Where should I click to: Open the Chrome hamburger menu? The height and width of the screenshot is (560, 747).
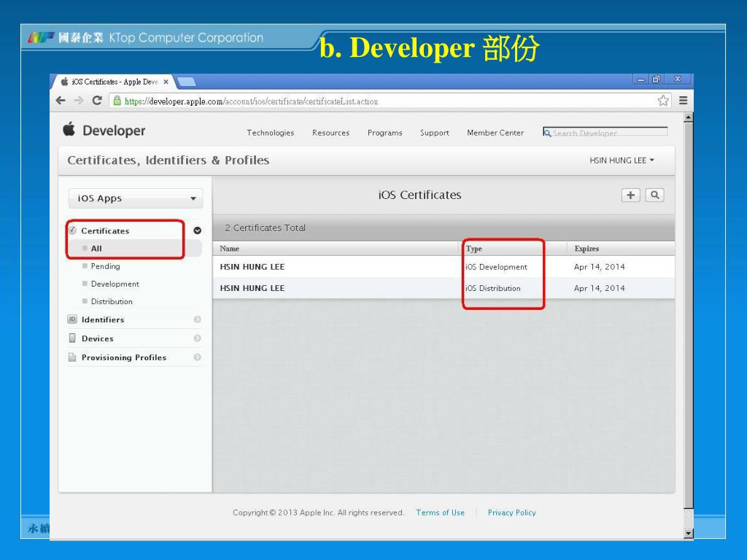(683, 101)
